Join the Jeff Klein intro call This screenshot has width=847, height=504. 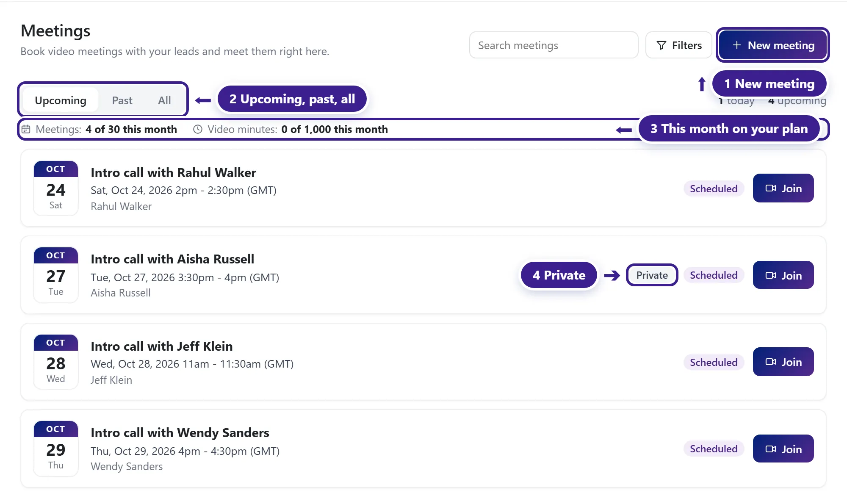pyautogui.click(x=783, y=362)
